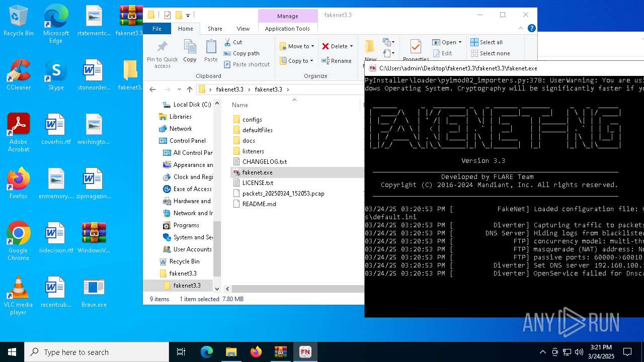The image size is (644, 362).
Task: Open VLC media player desktop icon
Action: tap(19, 296)
